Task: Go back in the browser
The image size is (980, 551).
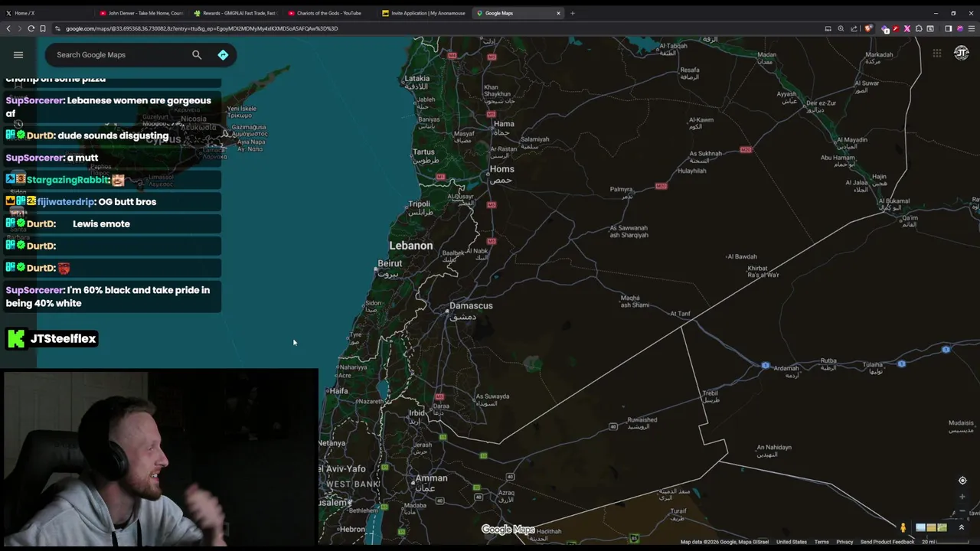Action: (8, 28)
